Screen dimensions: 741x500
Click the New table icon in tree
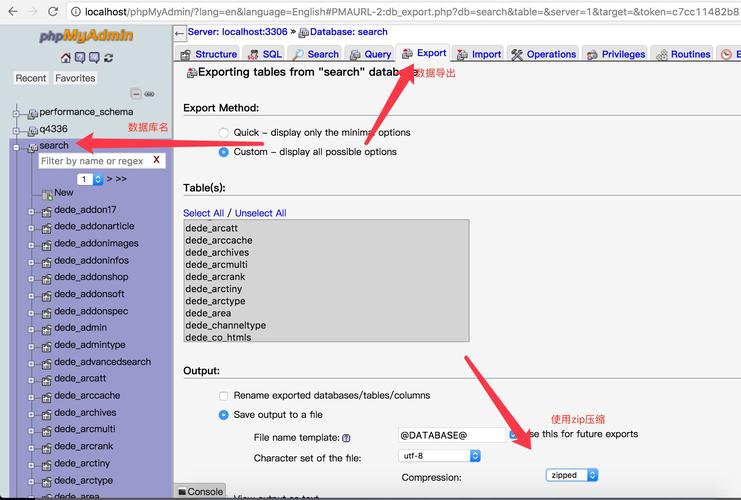click(x=47, y=194)
